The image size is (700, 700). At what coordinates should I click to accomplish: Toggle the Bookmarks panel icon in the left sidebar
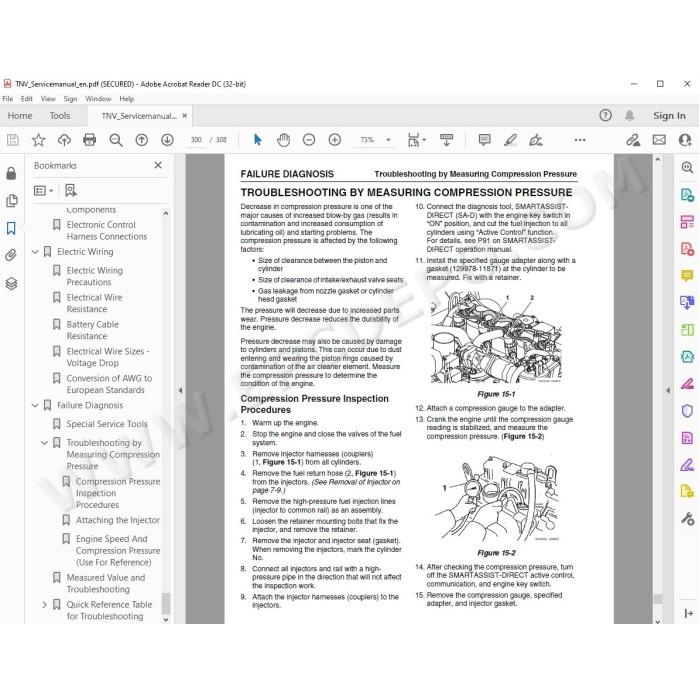click(11, 229)
